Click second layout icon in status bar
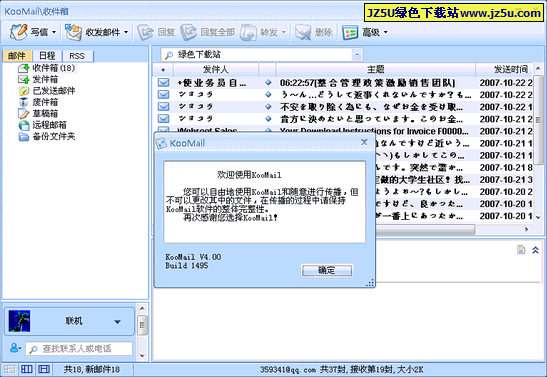 [x=27, y=369]
